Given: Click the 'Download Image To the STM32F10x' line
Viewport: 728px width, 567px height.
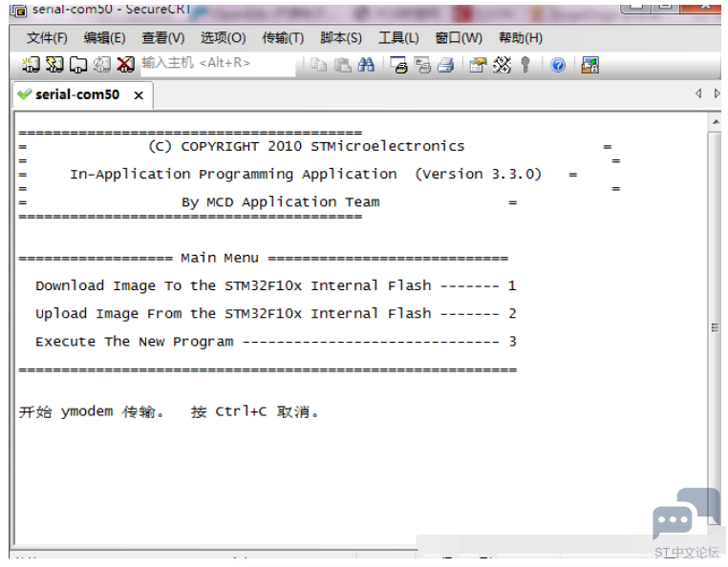Looking at the screenshot, I should tap(276, 285).
